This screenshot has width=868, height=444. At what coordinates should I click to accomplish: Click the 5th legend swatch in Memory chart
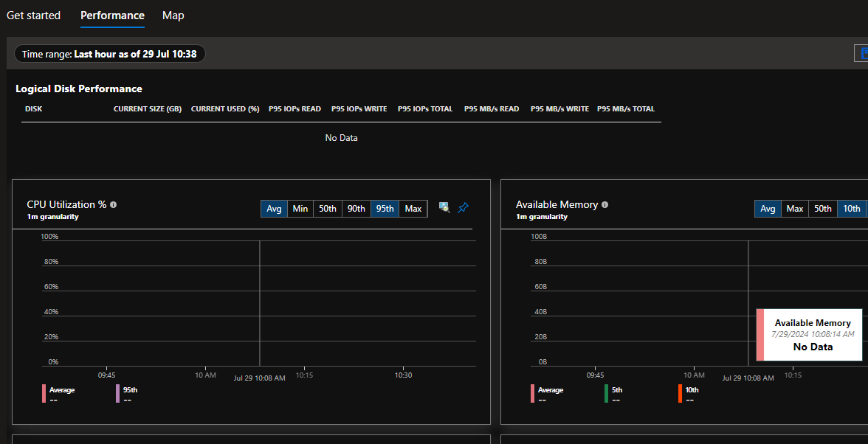coord(606,394)
